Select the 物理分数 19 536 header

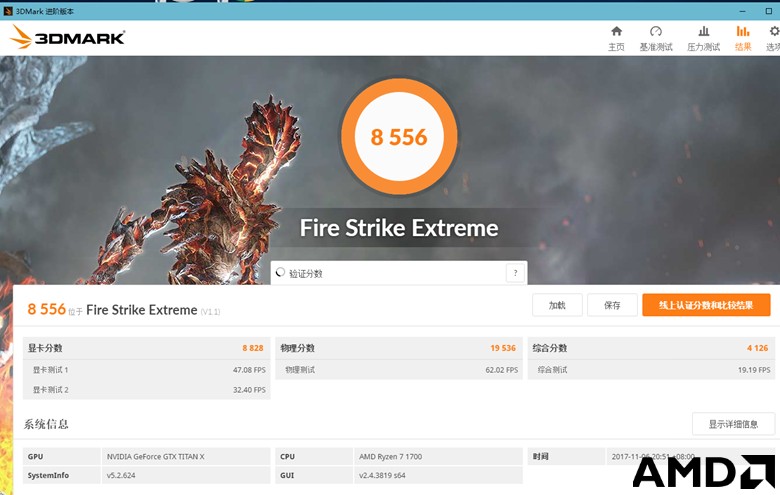tap(398, 348)
